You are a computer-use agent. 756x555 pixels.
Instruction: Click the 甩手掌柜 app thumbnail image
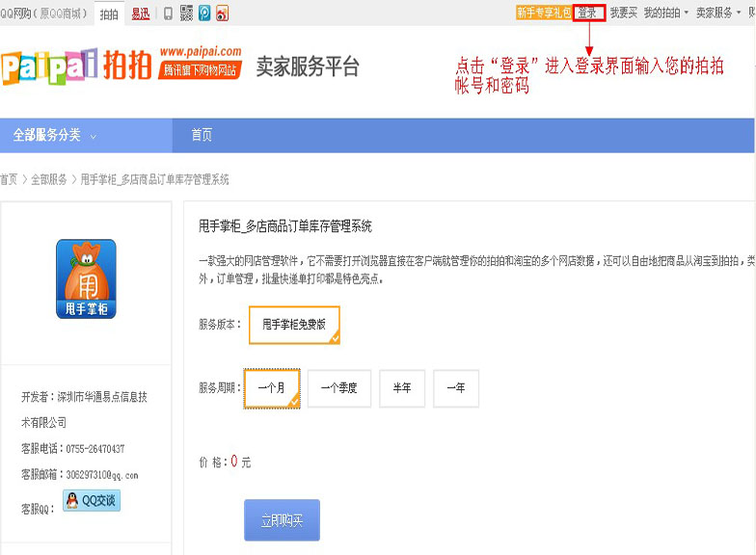87,278
